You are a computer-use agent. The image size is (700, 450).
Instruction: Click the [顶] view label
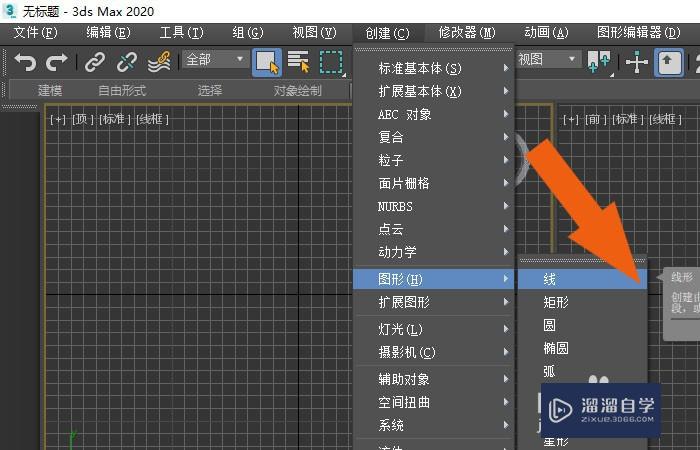(x=83, y=119)
